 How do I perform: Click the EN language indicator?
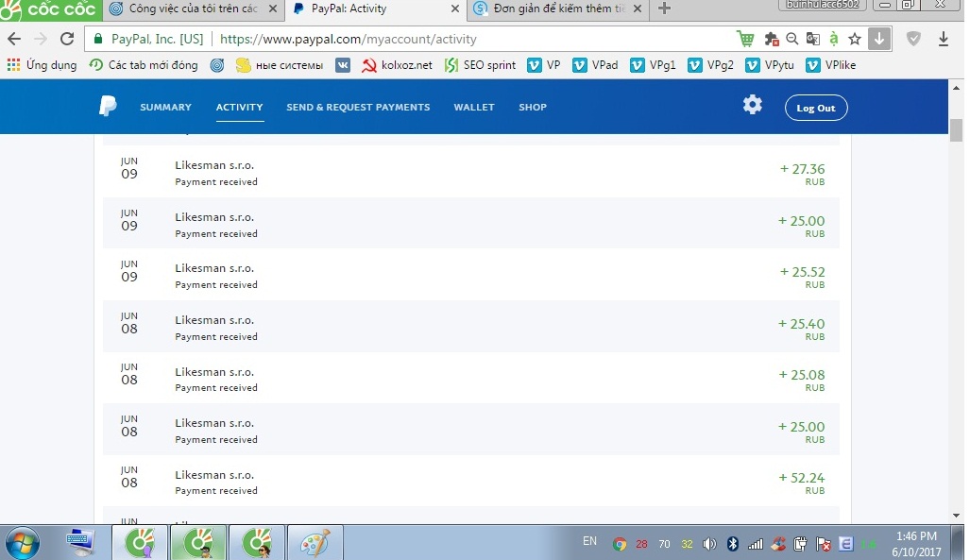tap(589, 541)
